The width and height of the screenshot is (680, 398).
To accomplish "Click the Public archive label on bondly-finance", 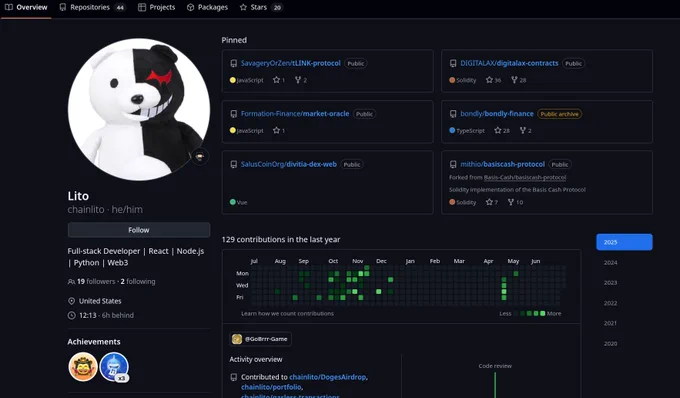I will [x=559, y=114].
